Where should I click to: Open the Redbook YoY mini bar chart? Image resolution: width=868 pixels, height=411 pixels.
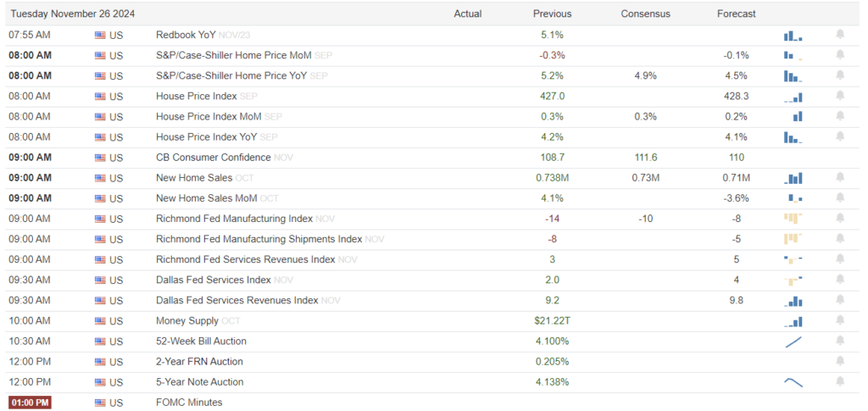click(x=793, y=36)
